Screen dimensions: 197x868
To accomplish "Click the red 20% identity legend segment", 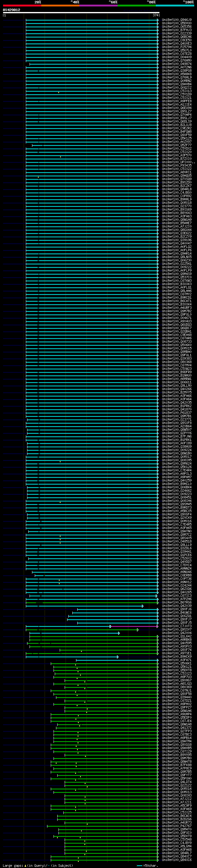I will (22, 6).
